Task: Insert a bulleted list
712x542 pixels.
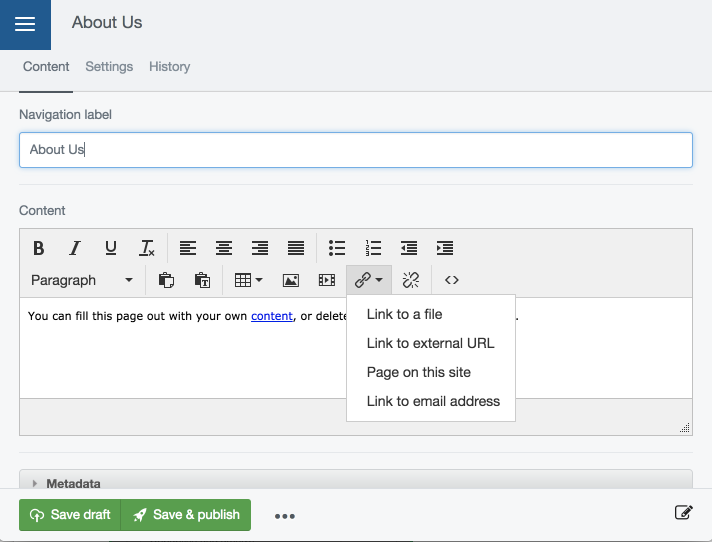Action: [337, 248]
